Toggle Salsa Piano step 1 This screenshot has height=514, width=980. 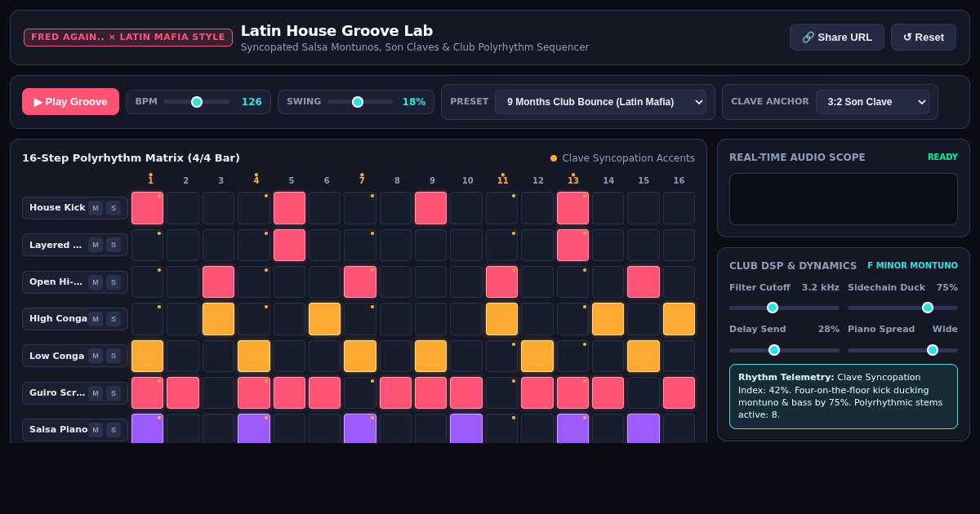pos(148,428)
